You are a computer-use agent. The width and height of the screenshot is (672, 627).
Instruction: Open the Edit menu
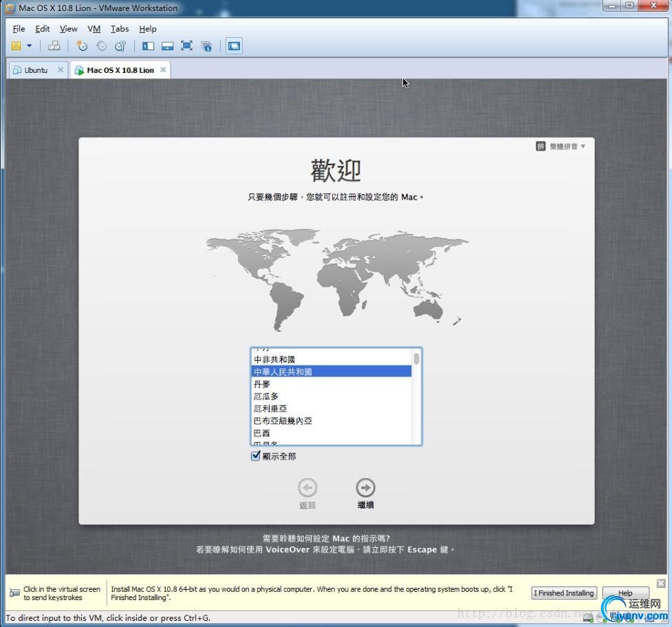(x=43, y=29)
